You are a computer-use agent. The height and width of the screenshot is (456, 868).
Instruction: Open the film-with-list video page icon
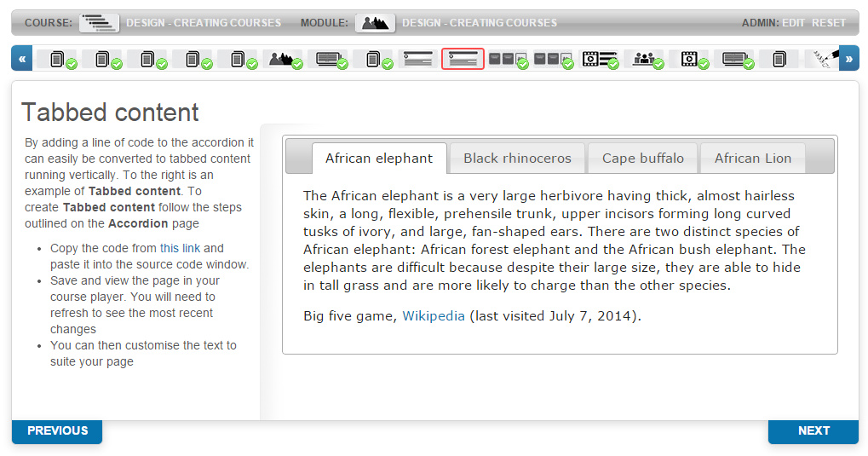coord(598,59)
